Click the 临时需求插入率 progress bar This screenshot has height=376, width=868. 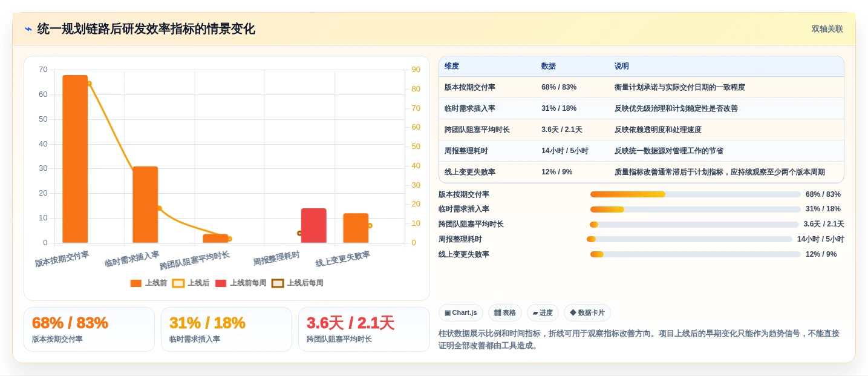pos(696,209)
